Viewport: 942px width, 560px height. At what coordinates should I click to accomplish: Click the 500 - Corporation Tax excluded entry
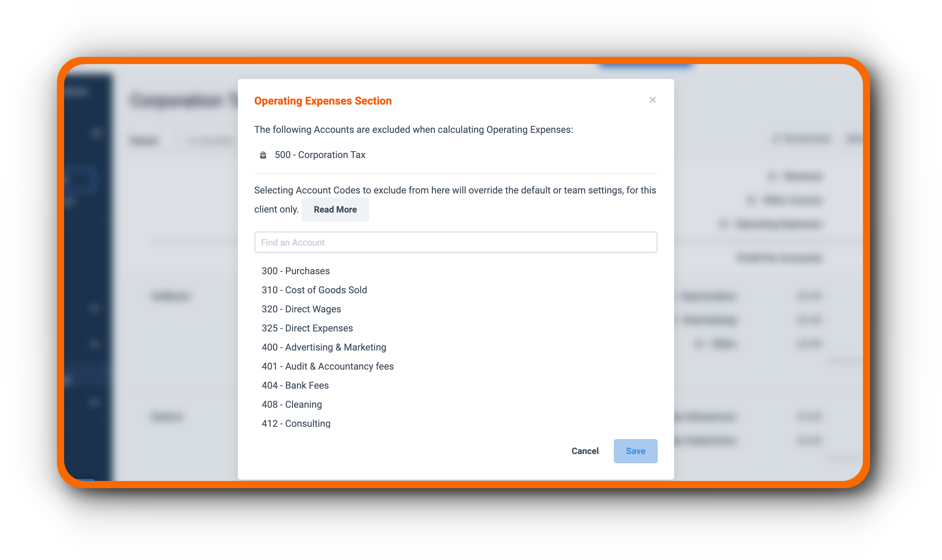320,155
